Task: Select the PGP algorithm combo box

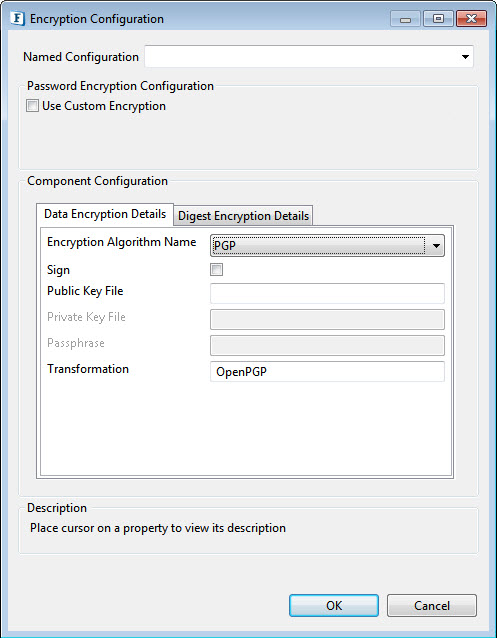Action: tap(327, 246)
